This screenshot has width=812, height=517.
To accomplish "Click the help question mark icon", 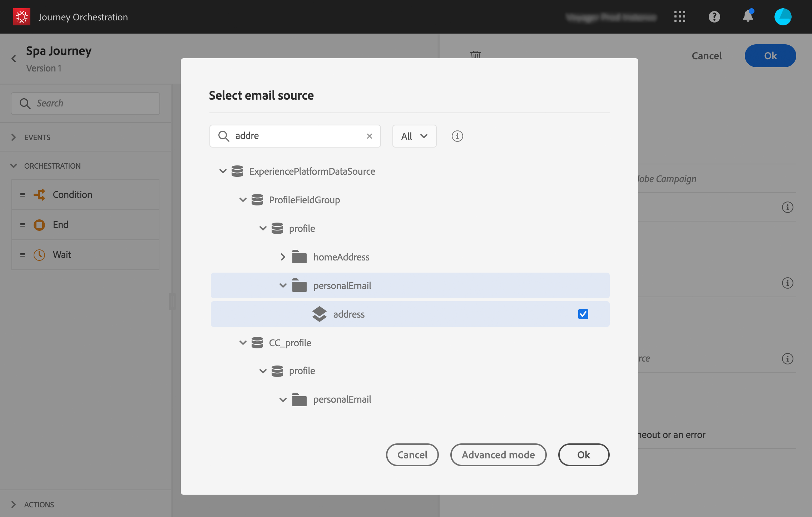I will 714,17.
